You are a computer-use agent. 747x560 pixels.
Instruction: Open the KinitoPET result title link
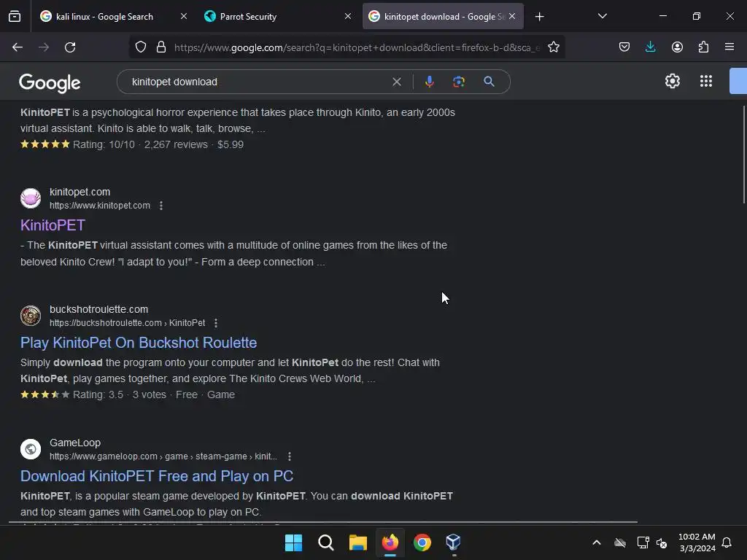click(53, 225)
